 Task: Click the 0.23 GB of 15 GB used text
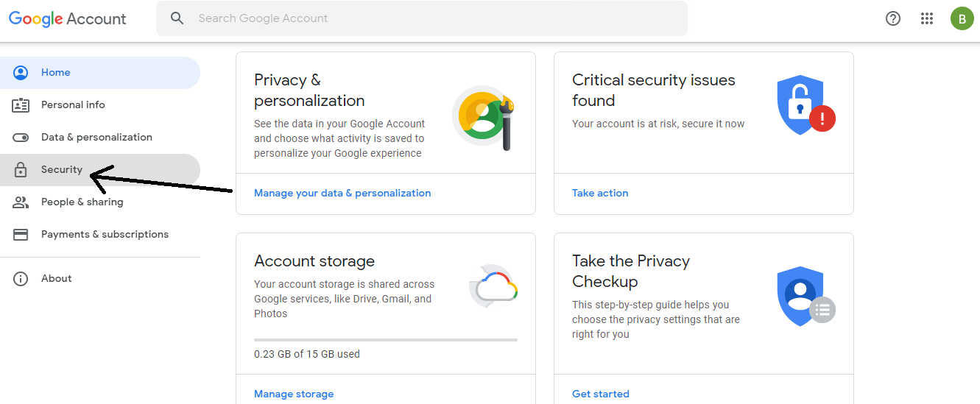(307, 354)
